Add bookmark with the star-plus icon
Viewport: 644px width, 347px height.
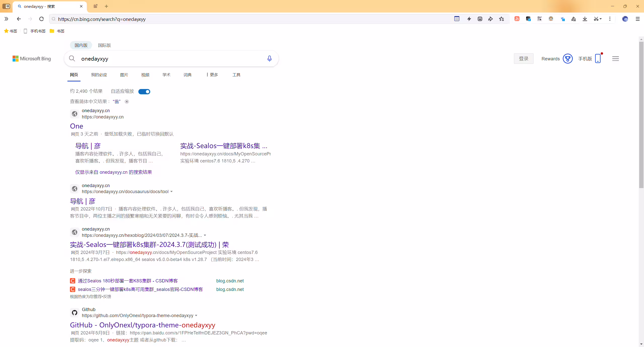pos(502,19)
